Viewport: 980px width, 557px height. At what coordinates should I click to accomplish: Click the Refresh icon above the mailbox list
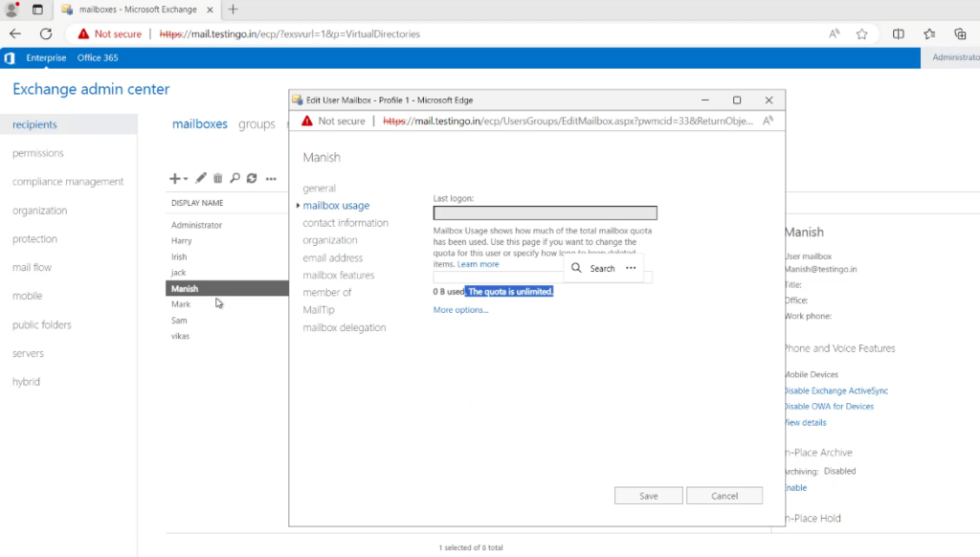pyautogui.click(x=251, y=179)
